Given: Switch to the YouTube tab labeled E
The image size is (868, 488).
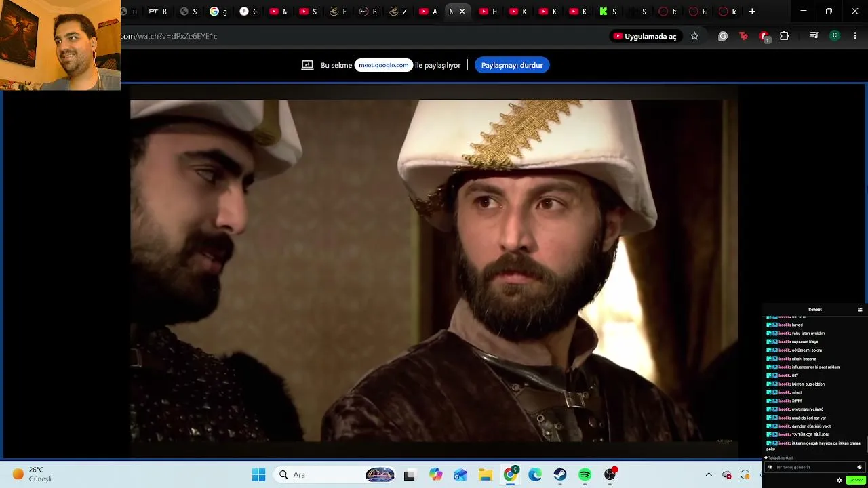Looking at the screenshot, I should coord(488,12).
